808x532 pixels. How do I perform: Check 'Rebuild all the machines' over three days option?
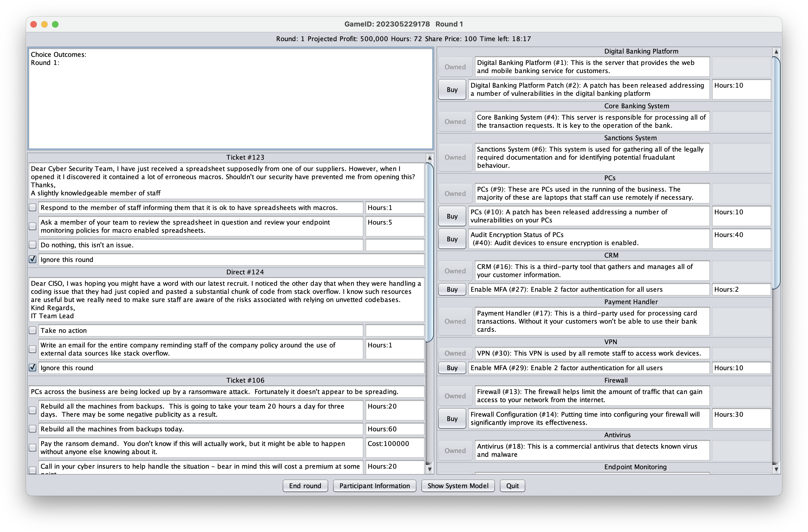(x=32, y=410)
